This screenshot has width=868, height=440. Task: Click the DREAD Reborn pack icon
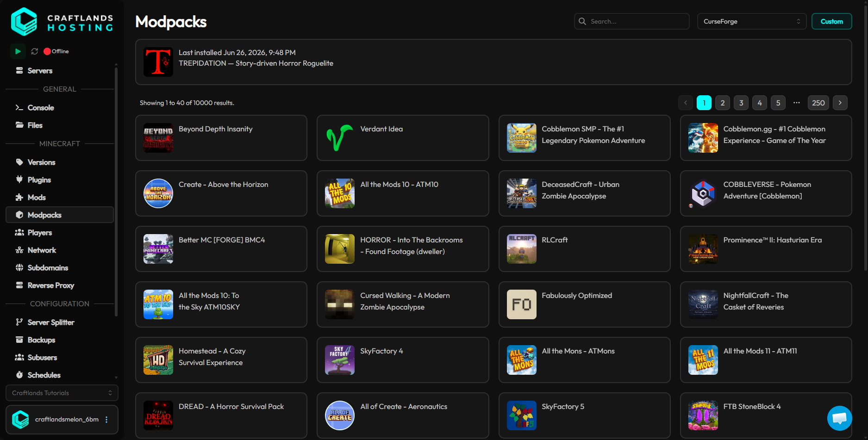coord(158,415)
